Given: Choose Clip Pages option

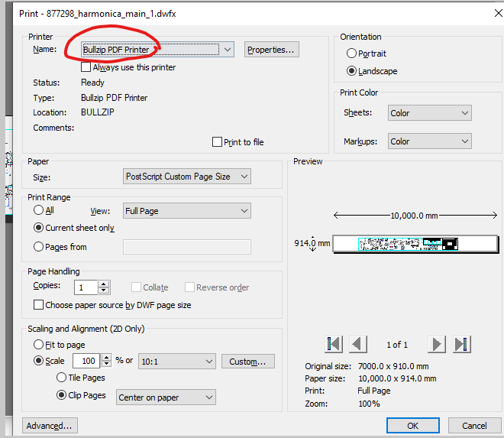Looking at the screenshot, I should (x=61, y=394).
